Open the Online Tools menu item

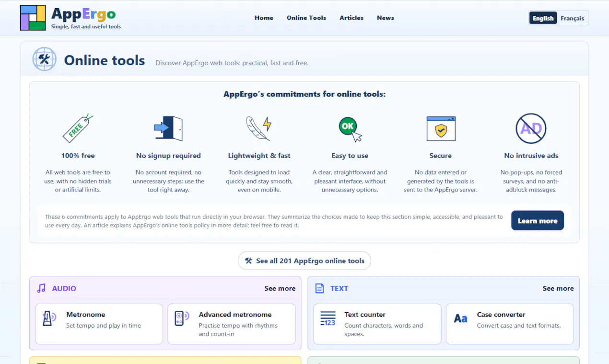click(306, 18)
